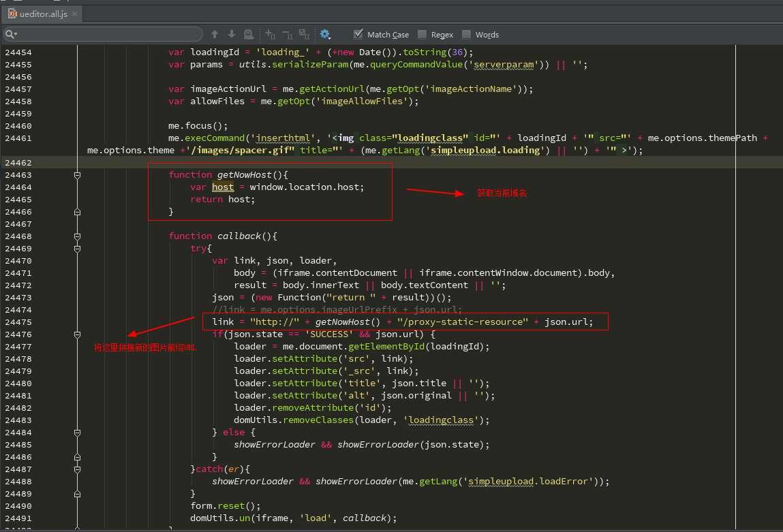Select all occurrences icon in find toolbar
Screen dimensions: 783x532
(x=304, y=34)
